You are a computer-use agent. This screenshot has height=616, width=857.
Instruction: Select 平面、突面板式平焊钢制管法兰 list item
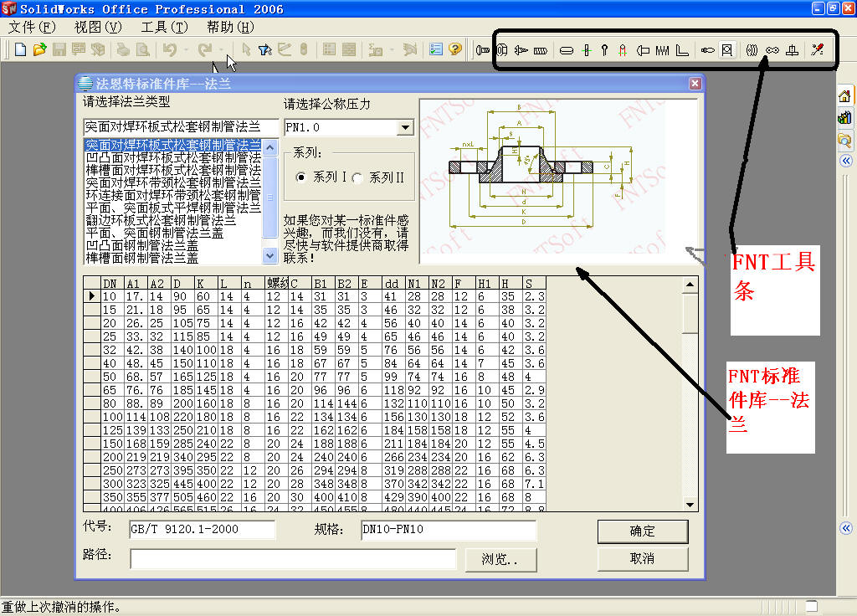[173, 208]
